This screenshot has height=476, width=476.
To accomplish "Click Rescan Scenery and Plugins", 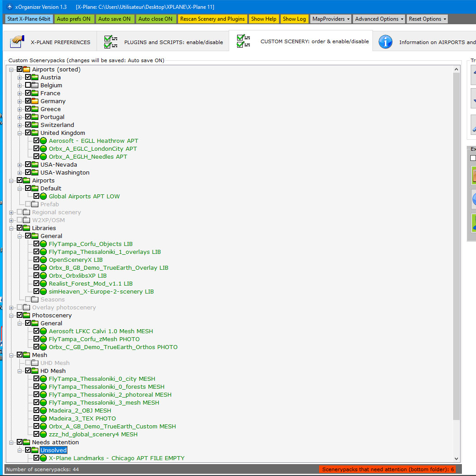I will tap(212, 19).
